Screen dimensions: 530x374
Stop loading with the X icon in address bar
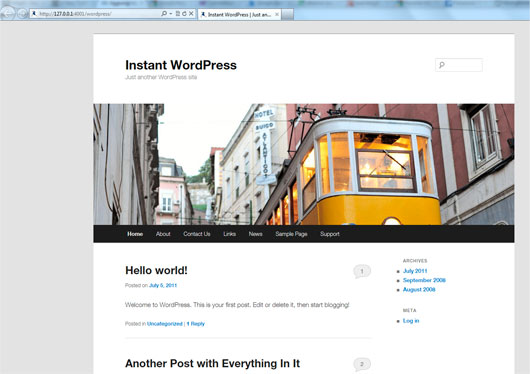[x=191, y=14]
